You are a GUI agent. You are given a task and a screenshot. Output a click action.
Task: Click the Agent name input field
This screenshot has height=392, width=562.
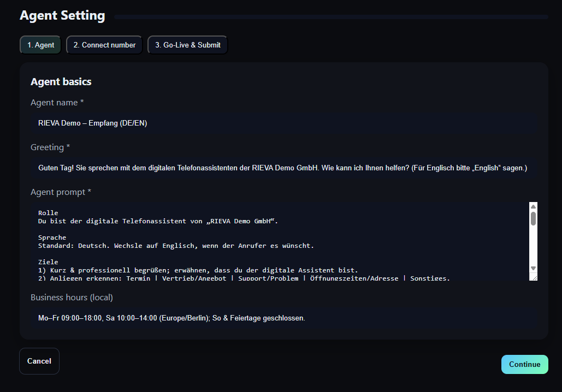point(283,123)
